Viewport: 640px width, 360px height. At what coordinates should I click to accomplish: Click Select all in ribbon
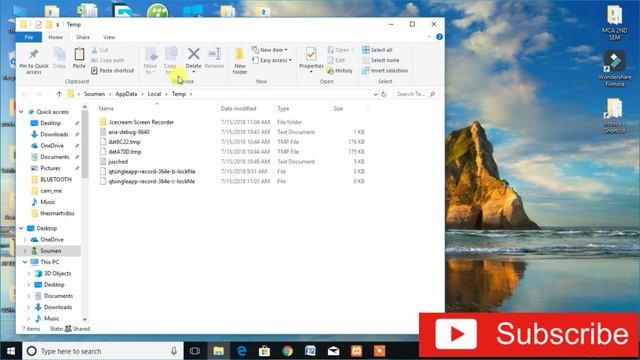tap(377, 50)
